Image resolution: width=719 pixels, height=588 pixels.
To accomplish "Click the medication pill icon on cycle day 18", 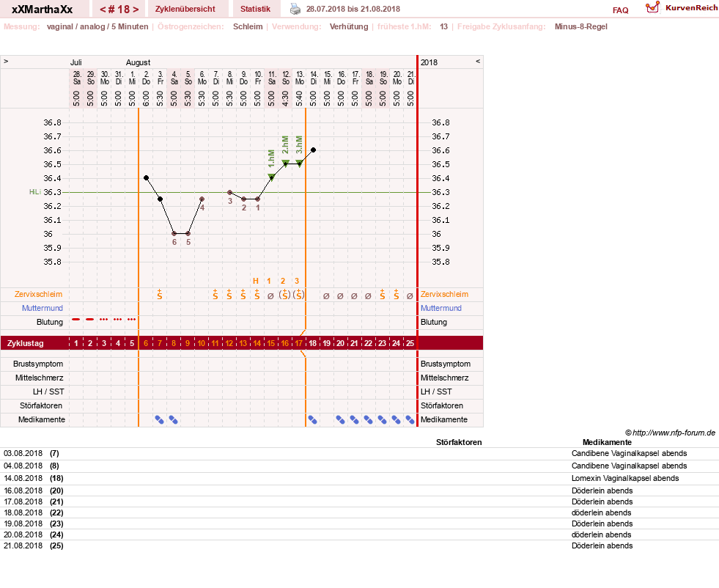I will 313,419.
